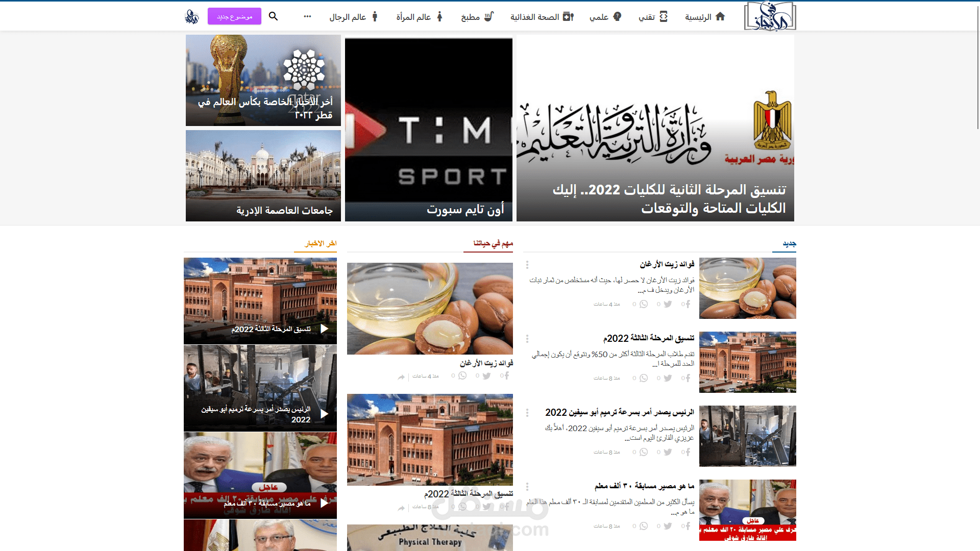Click burned church thumbnail in جديد list

pyautogui.click(x=748, y=436)
